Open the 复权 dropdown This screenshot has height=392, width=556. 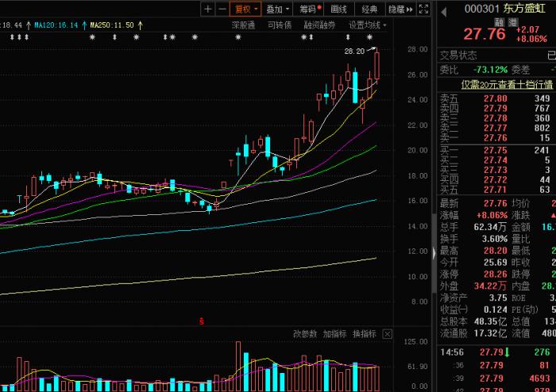(x=246, y=10)
